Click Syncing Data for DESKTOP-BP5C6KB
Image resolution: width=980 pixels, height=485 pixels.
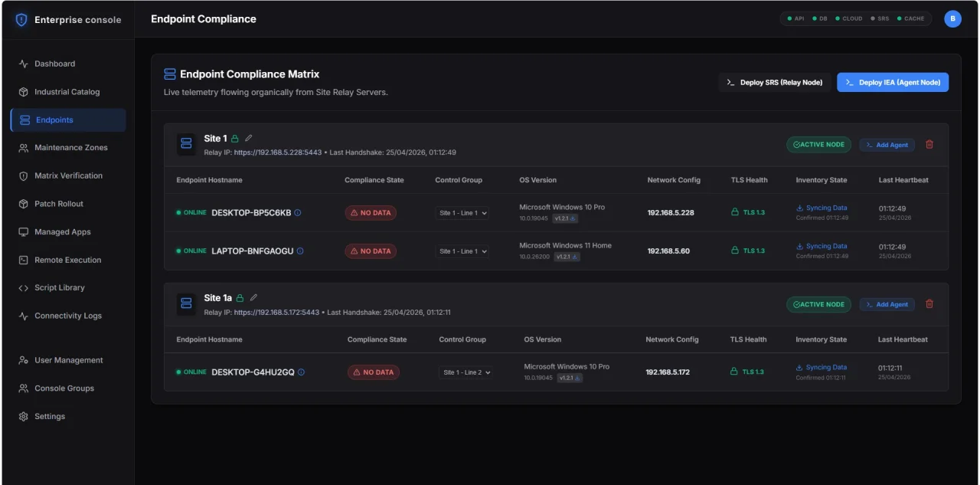(822, 208)
